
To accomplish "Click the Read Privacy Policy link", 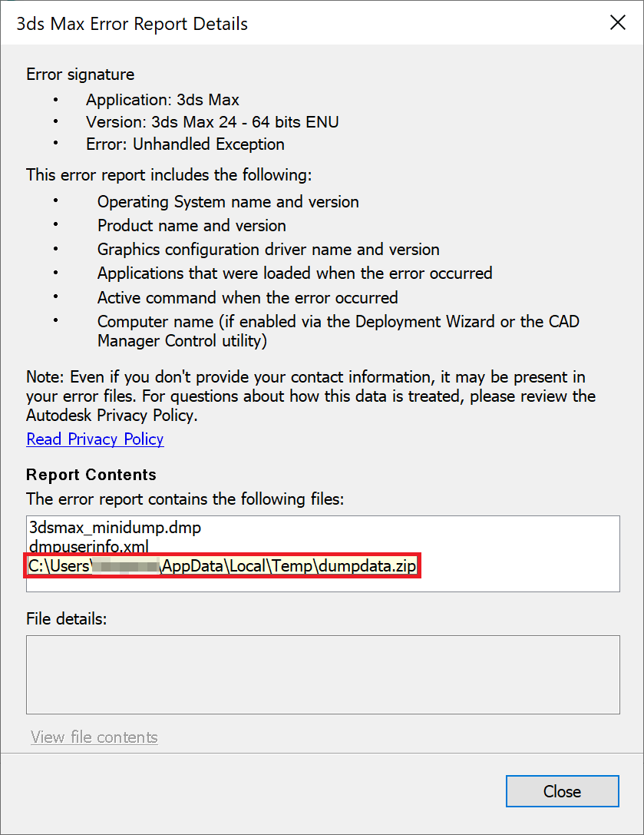I will [94, 439].
